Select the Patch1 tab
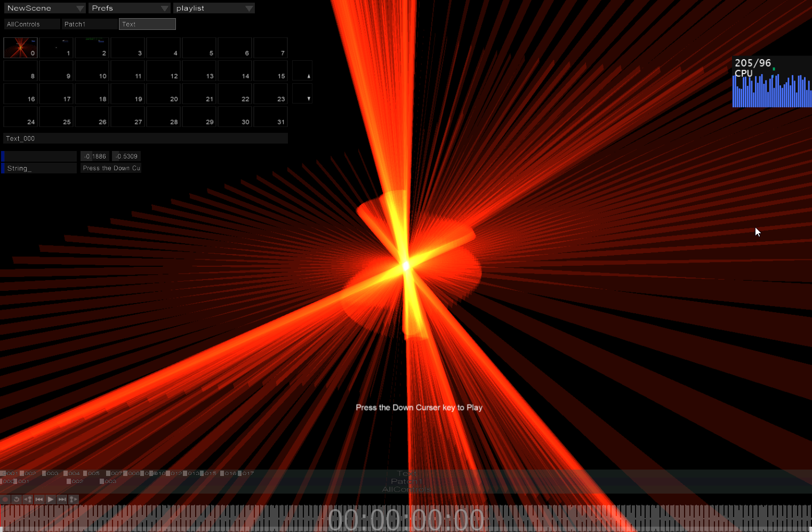Screen dimensions: 812x532 pos(89,24)
